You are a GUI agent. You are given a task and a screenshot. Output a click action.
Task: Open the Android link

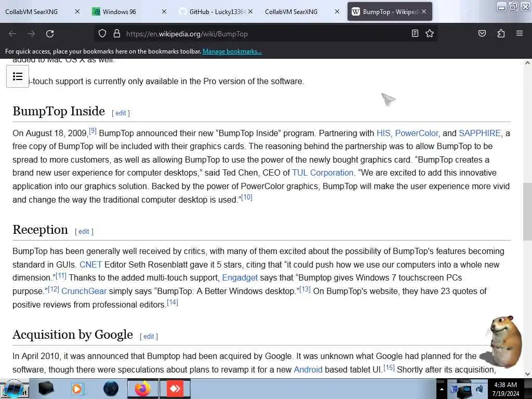click(308, 369)
